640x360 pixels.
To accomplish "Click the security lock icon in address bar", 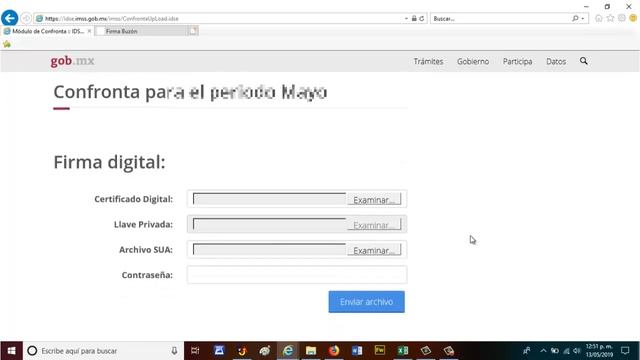I will pyautogui.click(x=414, y=18).
